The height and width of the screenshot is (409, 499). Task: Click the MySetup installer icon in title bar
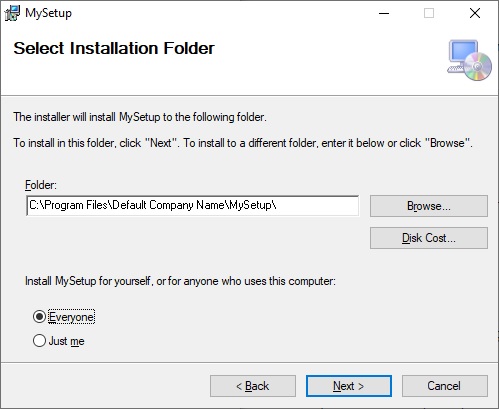pos(12,13)
